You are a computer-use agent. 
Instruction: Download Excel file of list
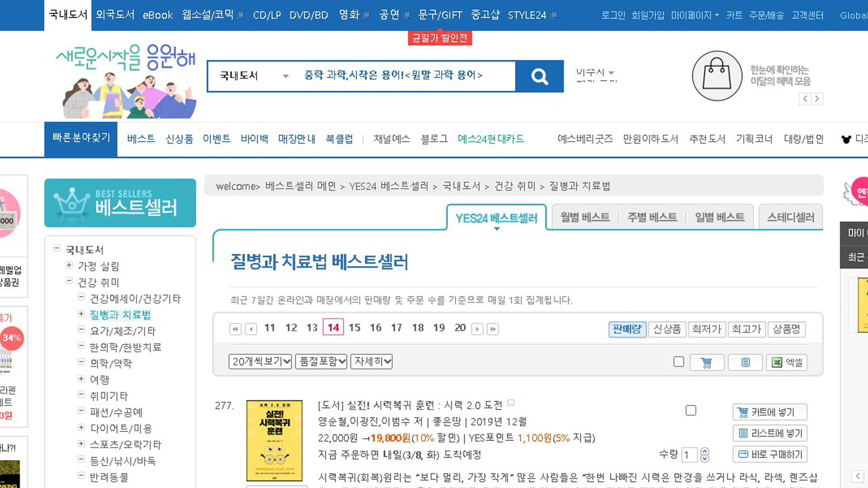click(787, 362)
